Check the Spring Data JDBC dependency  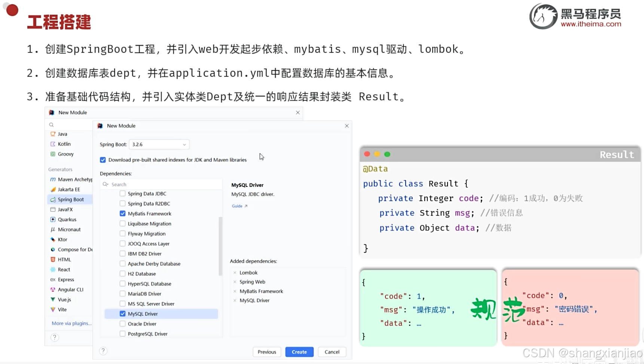(x=122, y=194)
